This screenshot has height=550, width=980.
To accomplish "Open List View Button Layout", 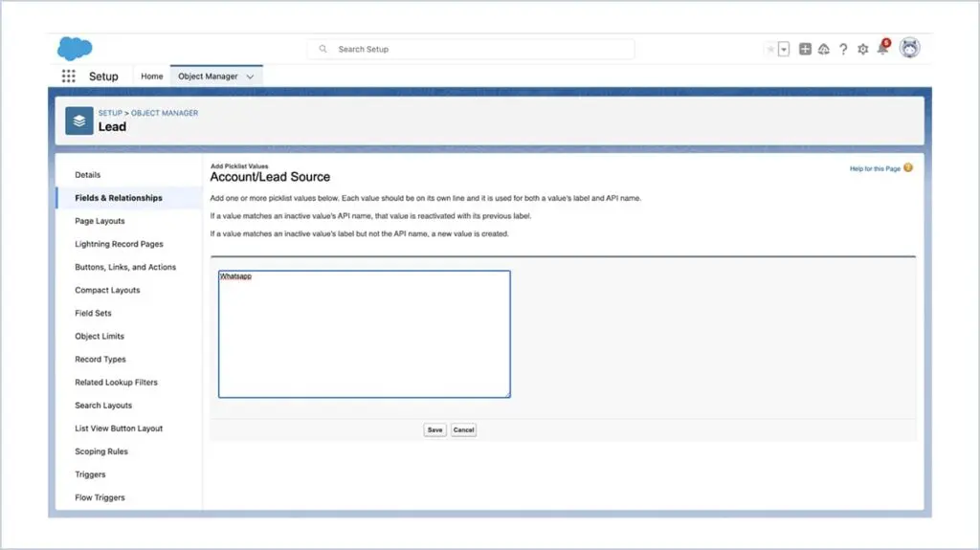I will point(119,429).
